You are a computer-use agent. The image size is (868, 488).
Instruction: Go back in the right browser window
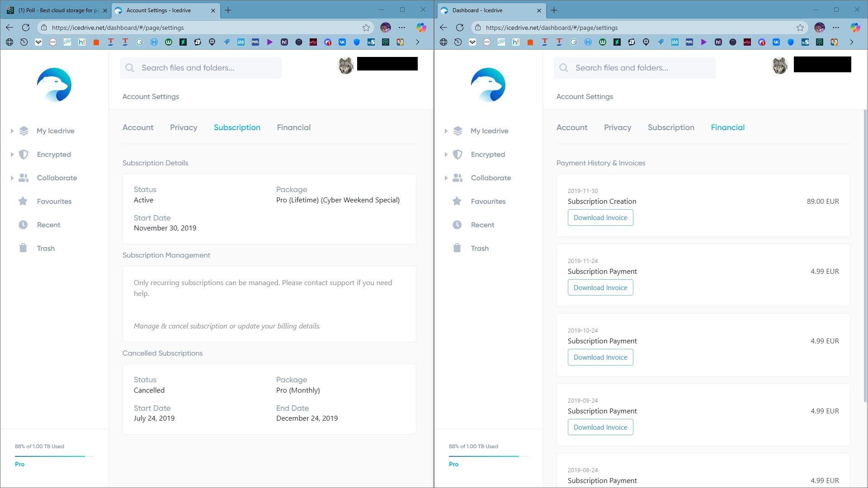click(443, 28)
